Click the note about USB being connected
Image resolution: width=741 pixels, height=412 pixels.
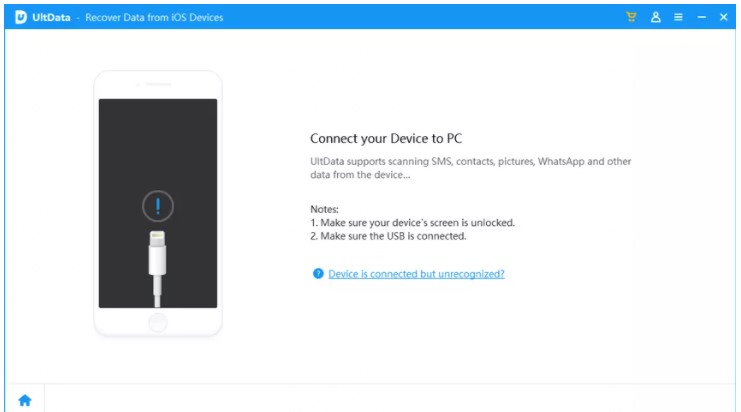390,236
